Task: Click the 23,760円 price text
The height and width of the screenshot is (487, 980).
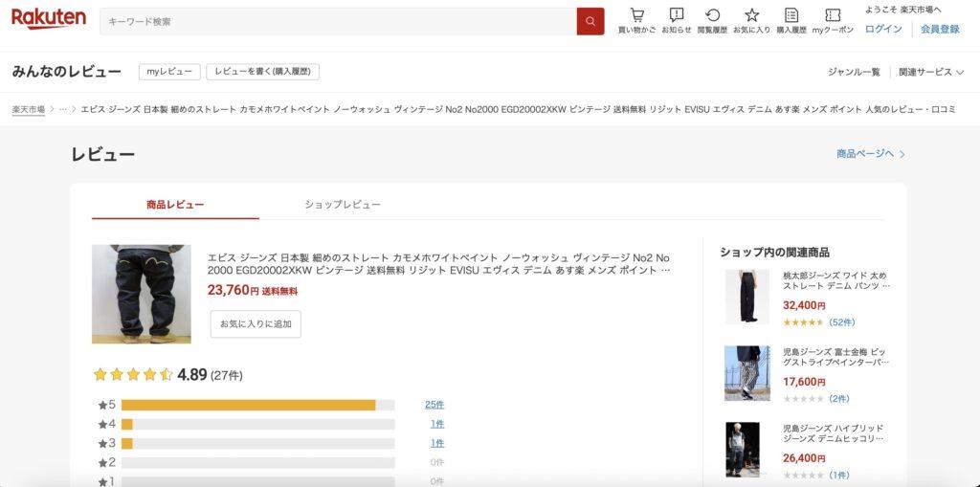Action: pyautogui.click(x=233, y=290)
